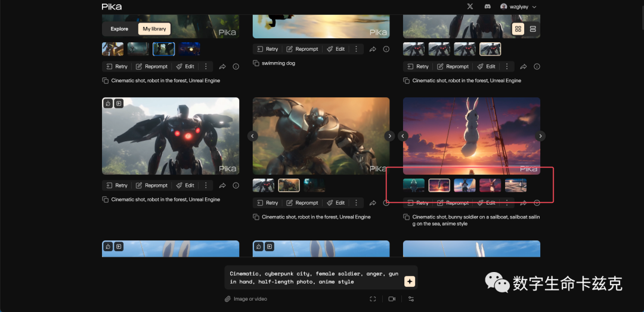Show previous clip of bunny sailboat video
Image resolution: width=644 pixels, height=312 pixels.
403,135
